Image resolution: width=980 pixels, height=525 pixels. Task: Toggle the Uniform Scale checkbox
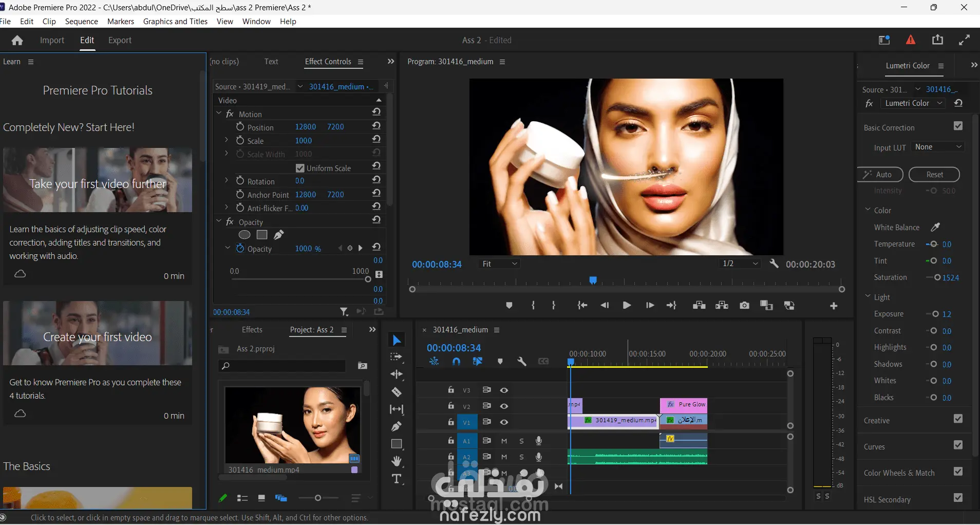click(300, 168)
